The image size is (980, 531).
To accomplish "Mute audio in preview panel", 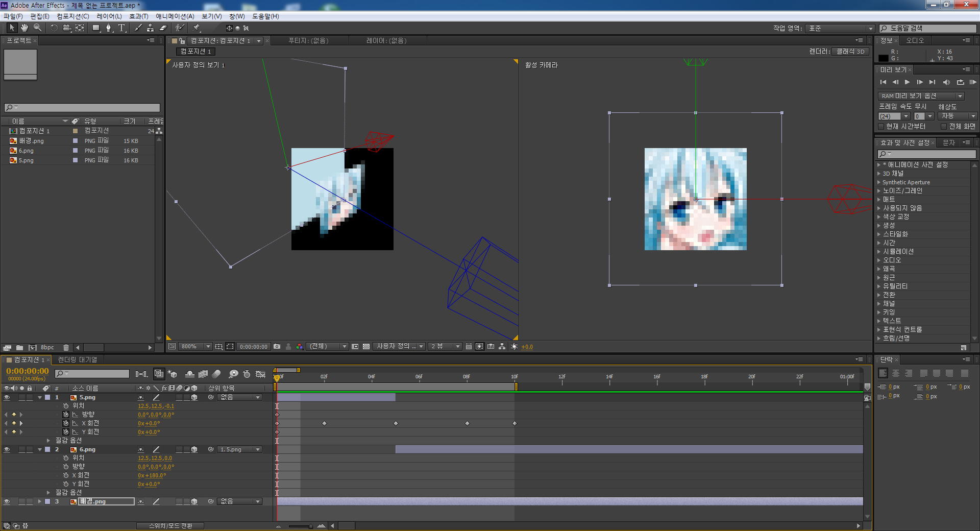I will [946, 82].
